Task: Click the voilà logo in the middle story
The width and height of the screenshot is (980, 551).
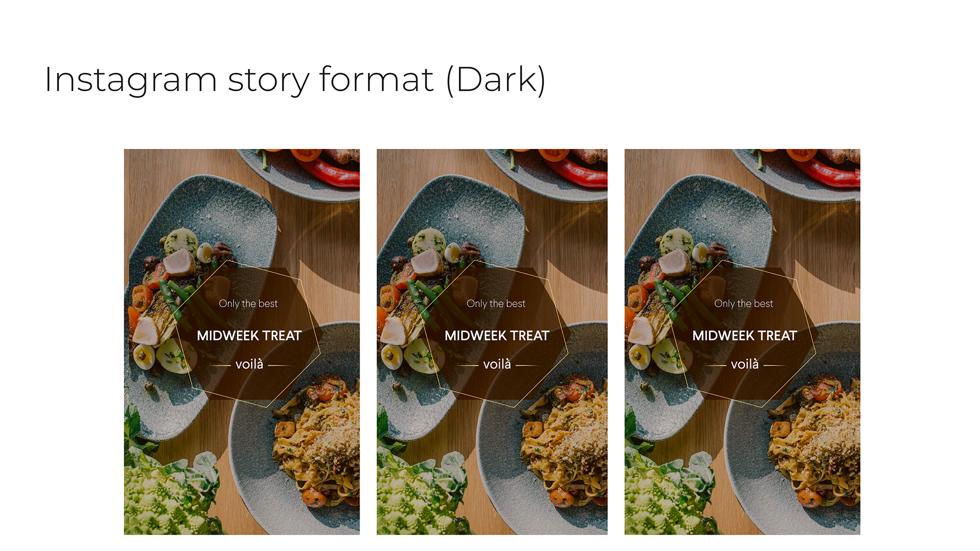Action: (x=497, y=364)
